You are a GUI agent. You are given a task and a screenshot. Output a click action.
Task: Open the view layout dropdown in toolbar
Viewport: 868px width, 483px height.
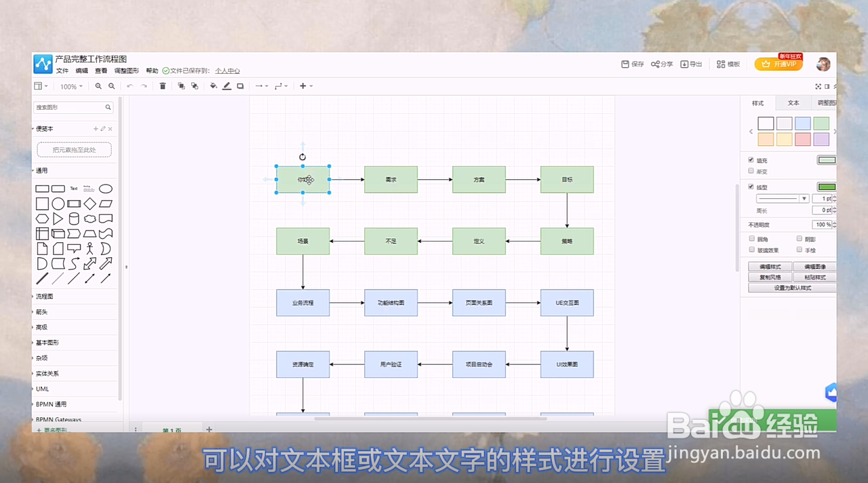pyautogui.click(x=41, y=86)
